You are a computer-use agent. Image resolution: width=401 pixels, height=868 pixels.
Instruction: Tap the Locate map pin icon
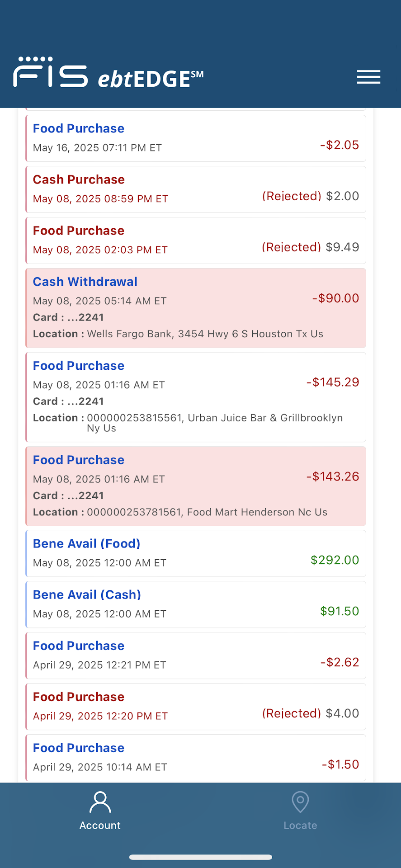[300, 802]
